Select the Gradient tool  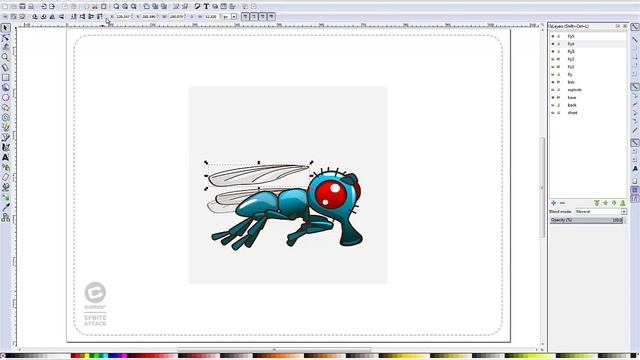(5, 197)
